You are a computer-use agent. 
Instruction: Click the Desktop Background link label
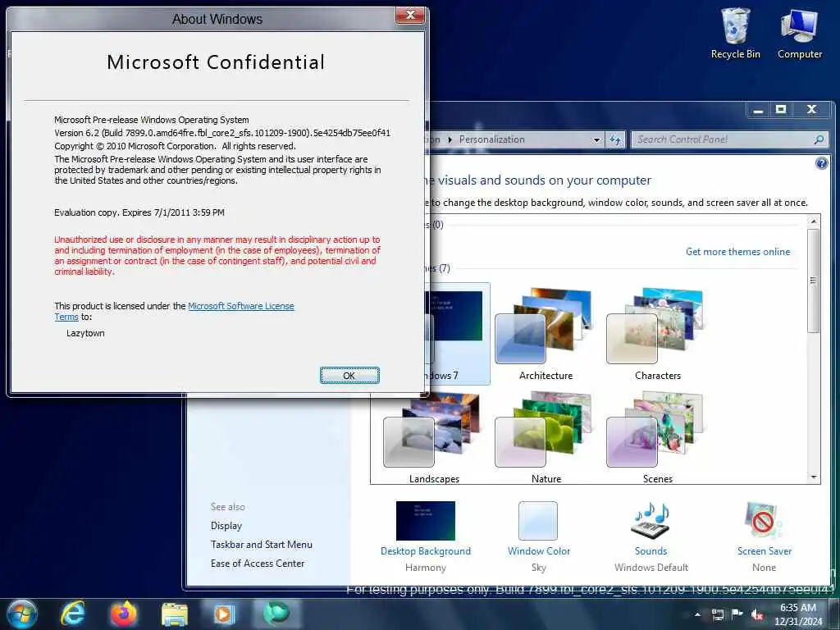[x=426, y=551]
